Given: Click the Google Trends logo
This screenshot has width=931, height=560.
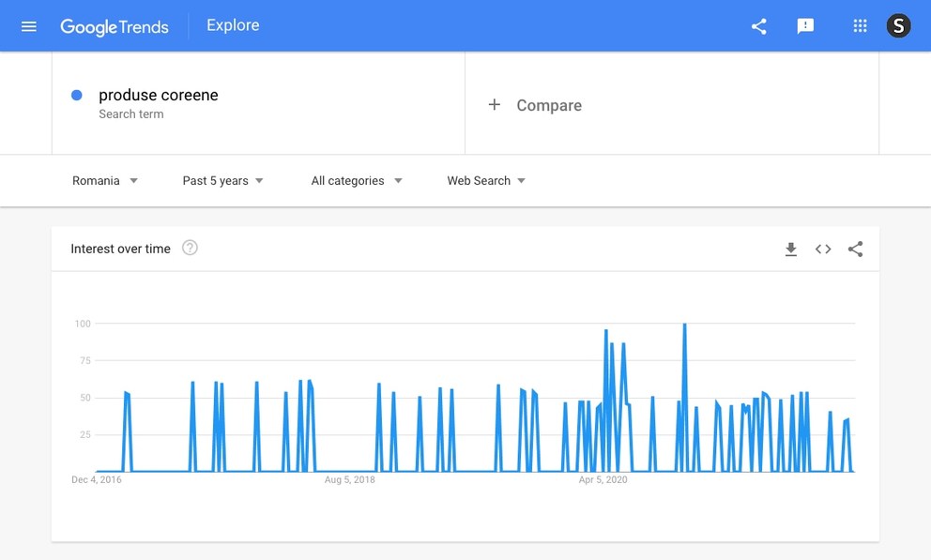Looking at the screenshot, I should [x=114, y=26].
